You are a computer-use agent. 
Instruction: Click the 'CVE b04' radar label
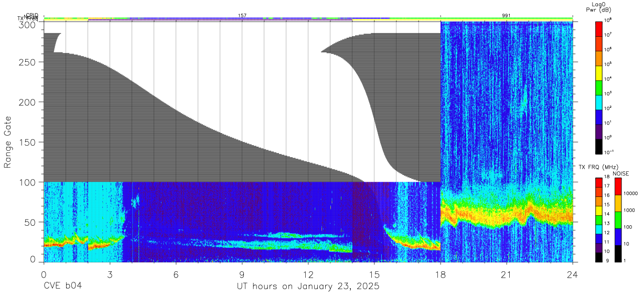(62, 287)
